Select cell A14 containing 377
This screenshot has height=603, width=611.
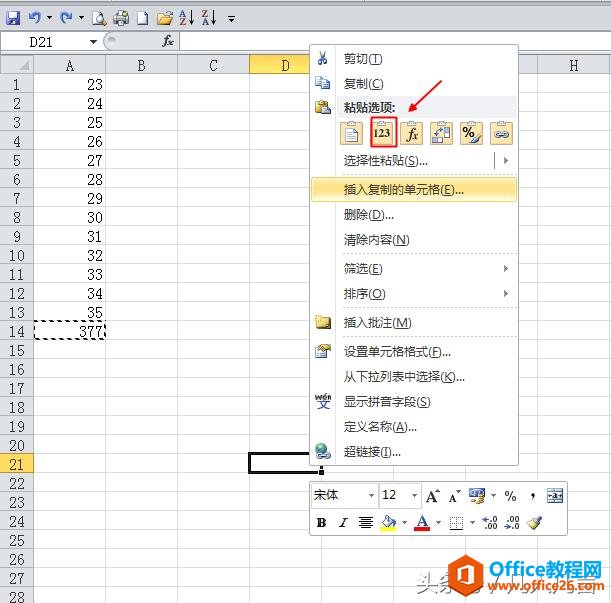(70, 331)
